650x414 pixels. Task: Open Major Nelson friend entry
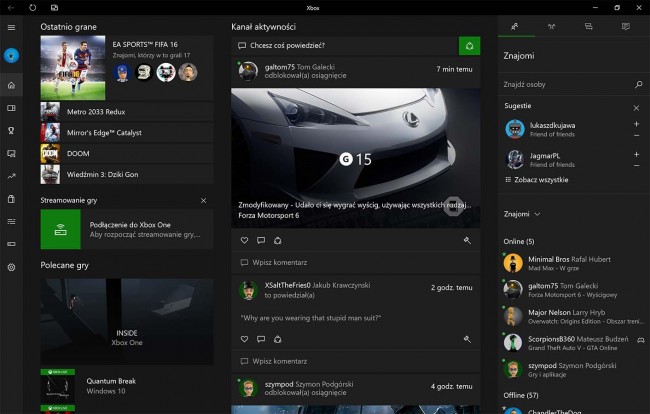click(574, 317)
